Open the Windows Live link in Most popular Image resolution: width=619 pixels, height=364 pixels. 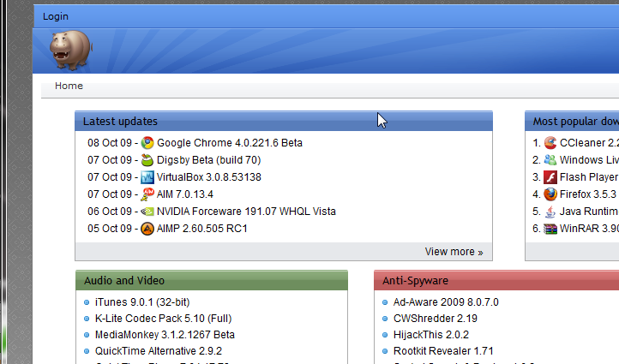click(x=589, y=159)
